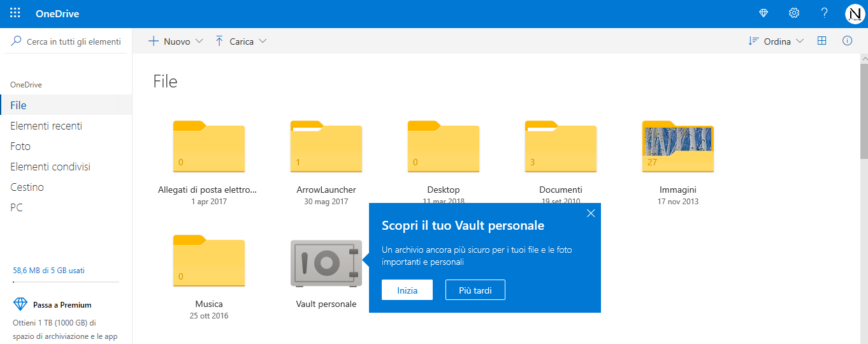Screen dimensions: 868x344
Task: Click the Musica folder name
Action: [x=209, y=304]
